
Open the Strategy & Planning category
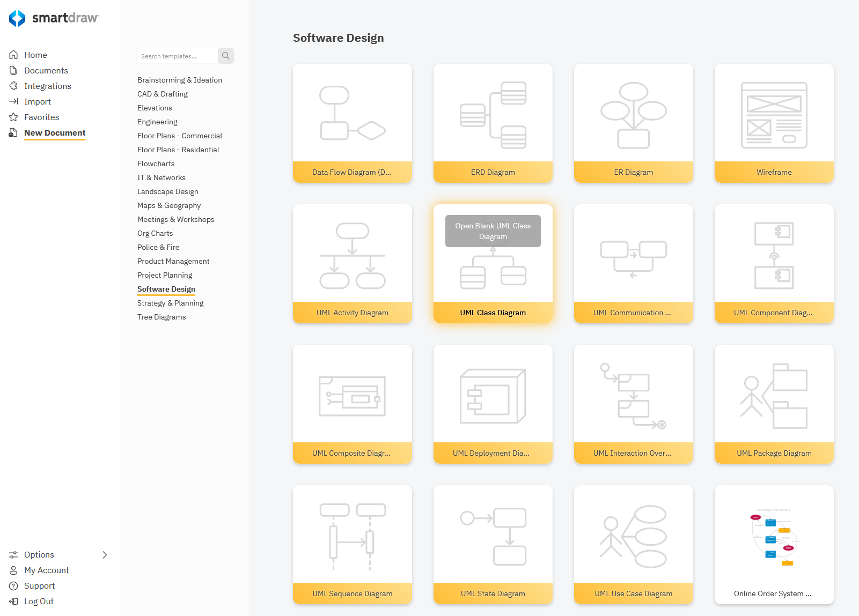coord(170,303)
